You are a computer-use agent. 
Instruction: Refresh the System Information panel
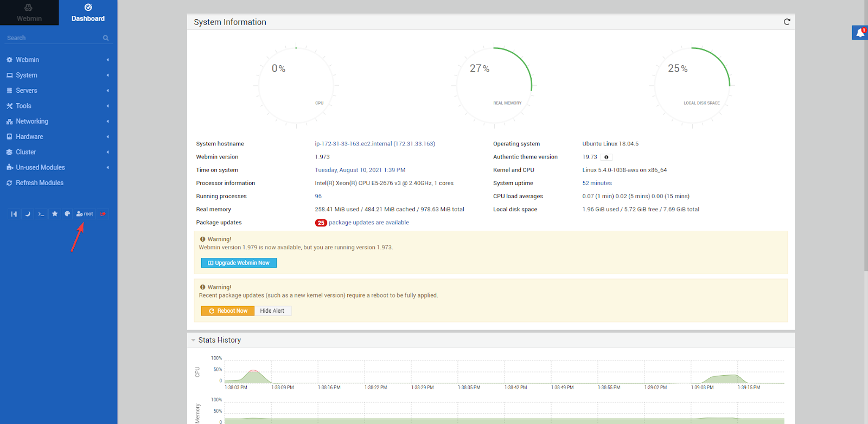787,22
